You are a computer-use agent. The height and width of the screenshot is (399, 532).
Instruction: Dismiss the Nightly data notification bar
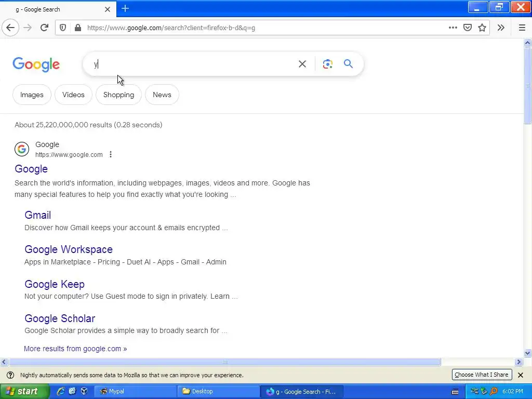tap(521, 375)
